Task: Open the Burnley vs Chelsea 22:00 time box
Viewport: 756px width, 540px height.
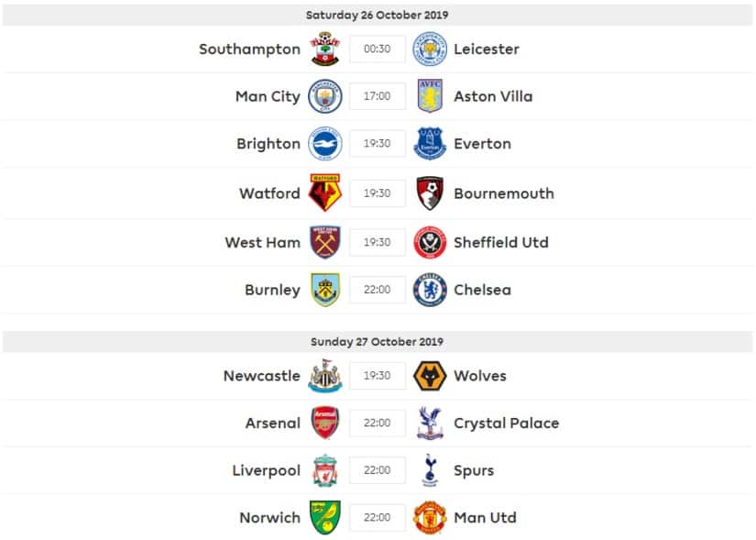Action: [x=377, y=290]
